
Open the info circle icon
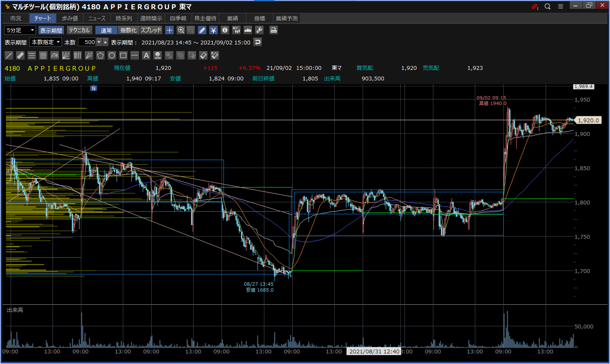pos(225,30)
